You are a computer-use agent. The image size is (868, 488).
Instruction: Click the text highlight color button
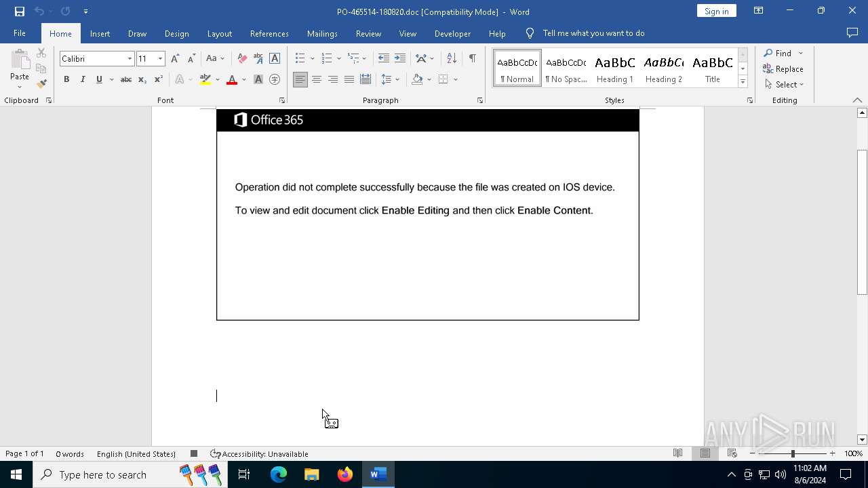205,79
